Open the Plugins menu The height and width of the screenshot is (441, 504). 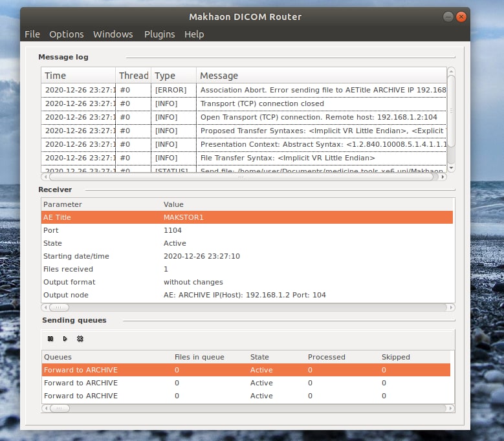point(159,34)
